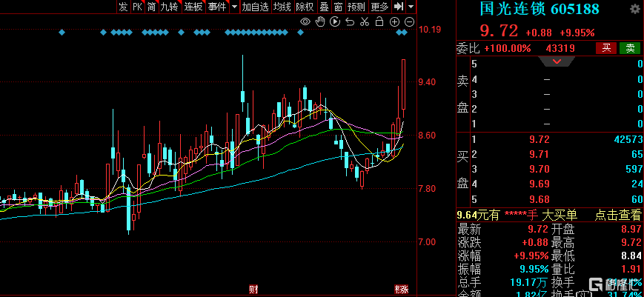This screenshot has height=297, width=644.
Task: Click the 43319 order difference value
Action: pyautogui.click(x=560, y=48)
